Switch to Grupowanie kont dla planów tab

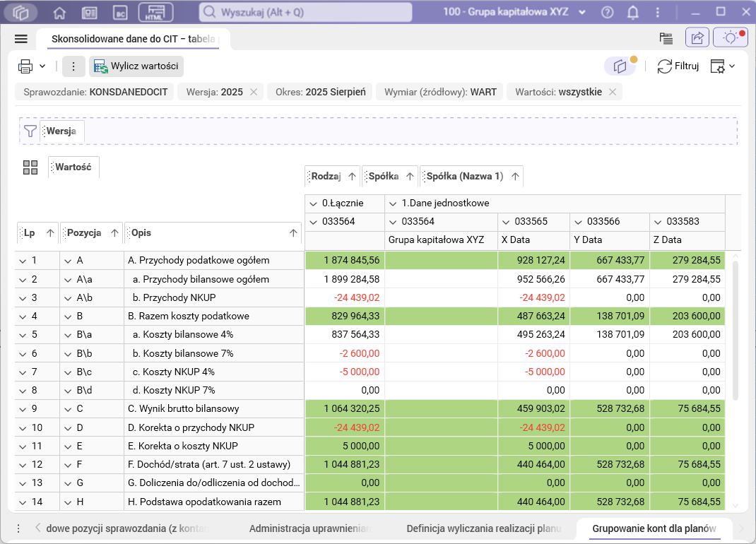pos(654,528)
